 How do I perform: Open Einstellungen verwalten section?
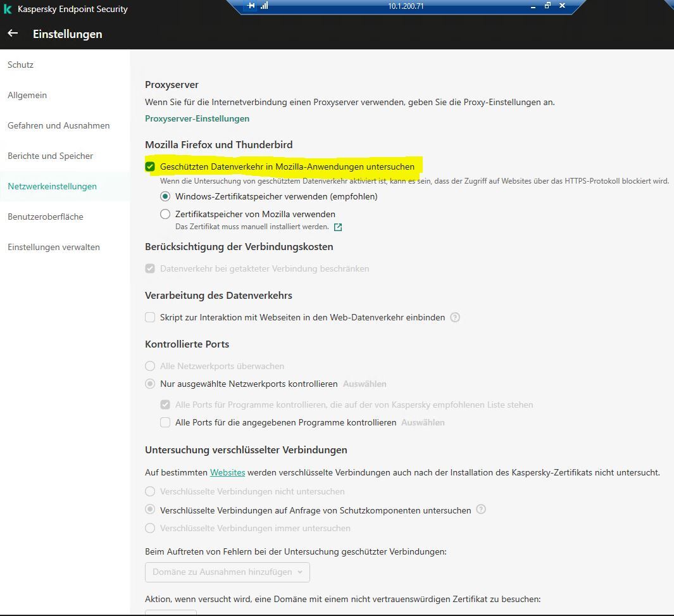tap(53, 247)
